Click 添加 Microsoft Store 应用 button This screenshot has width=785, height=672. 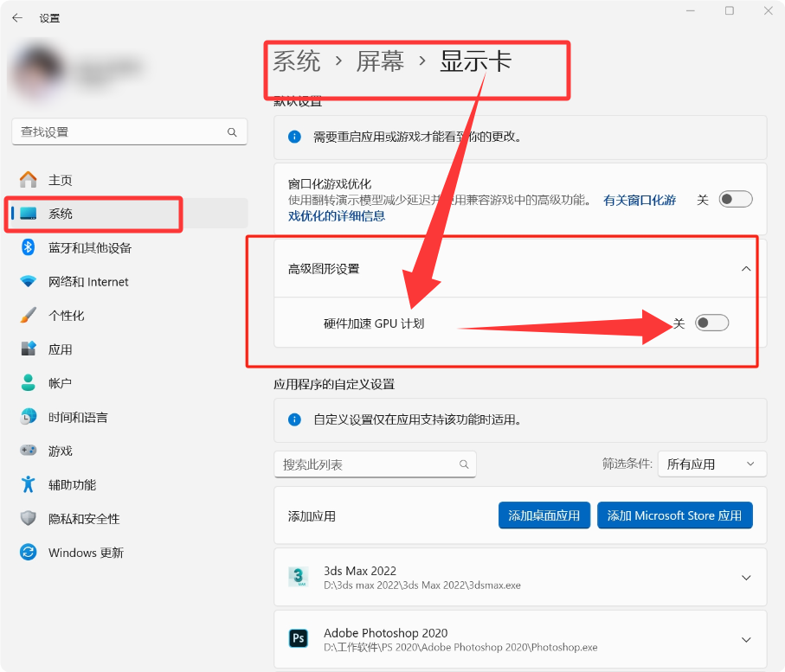[x=674, y=515]
